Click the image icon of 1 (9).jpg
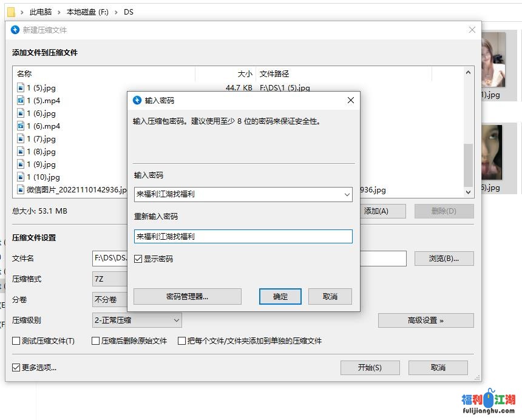Viewport: 522px width, 420px height. click(21, 164)
